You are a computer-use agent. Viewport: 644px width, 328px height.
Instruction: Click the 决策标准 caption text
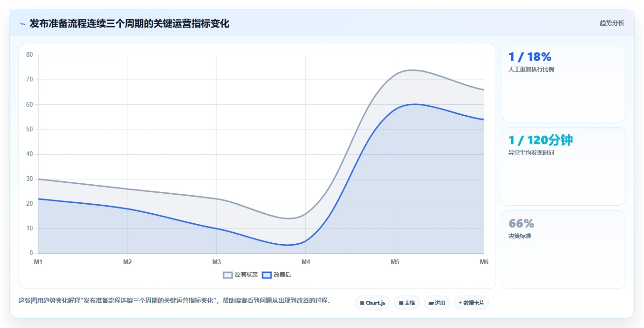(x=520, y=236)
